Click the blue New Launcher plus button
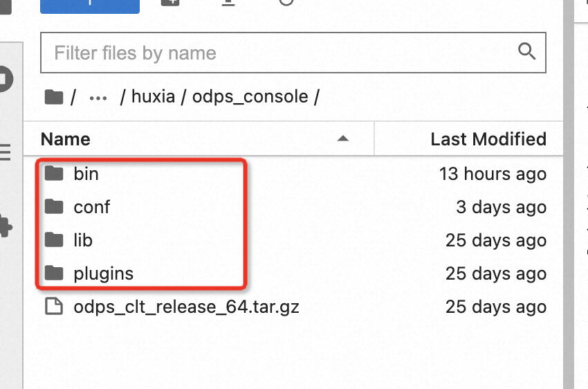The image size is (588, 389). pos(90,6)
